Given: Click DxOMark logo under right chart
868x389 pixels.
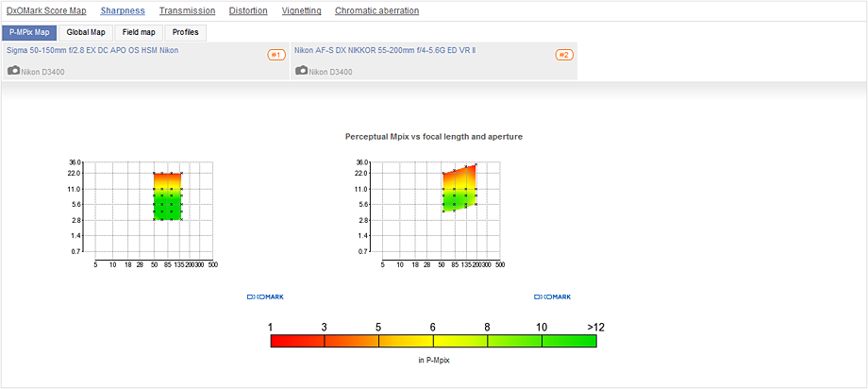Looking at the screenshot, I should pos(553,297).
